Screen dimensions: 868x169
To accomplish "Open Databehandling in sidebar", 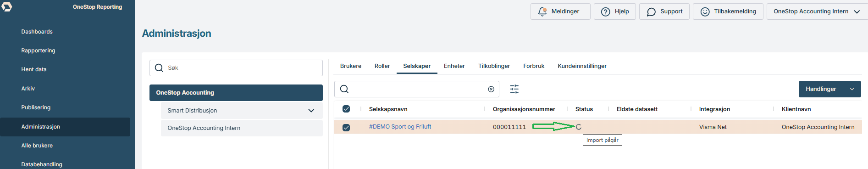I will pos(42,164).
